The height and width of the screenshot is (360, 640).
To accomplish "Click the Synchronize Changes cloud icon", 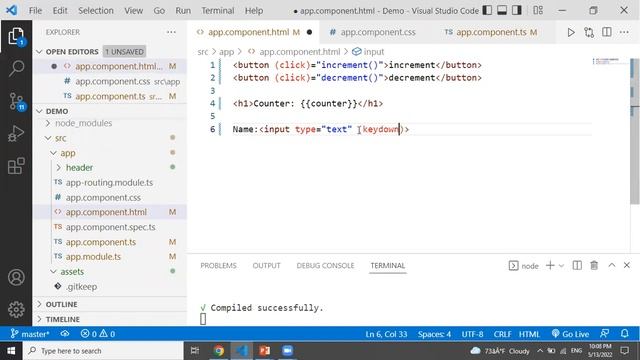I will [x=64, y=334].
